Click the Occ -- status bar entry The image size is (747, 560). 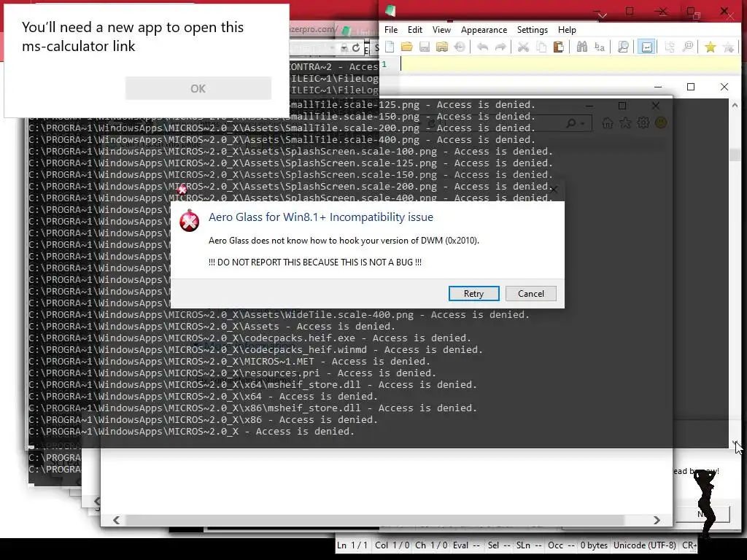[x=561, y=545]
